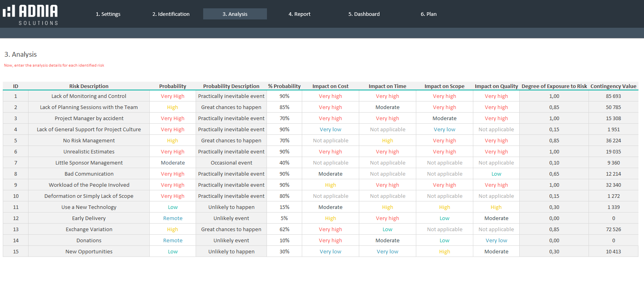
Task: Click Impact on Quality cell for Bad Communication
Action: 496,174
